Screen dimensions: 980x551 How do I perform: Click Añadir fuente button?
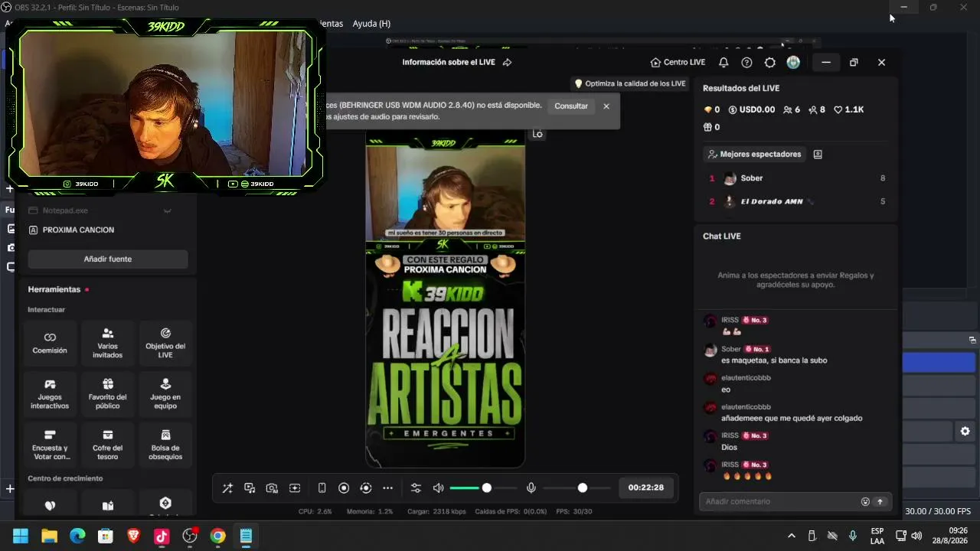click(x=108, y=259)
